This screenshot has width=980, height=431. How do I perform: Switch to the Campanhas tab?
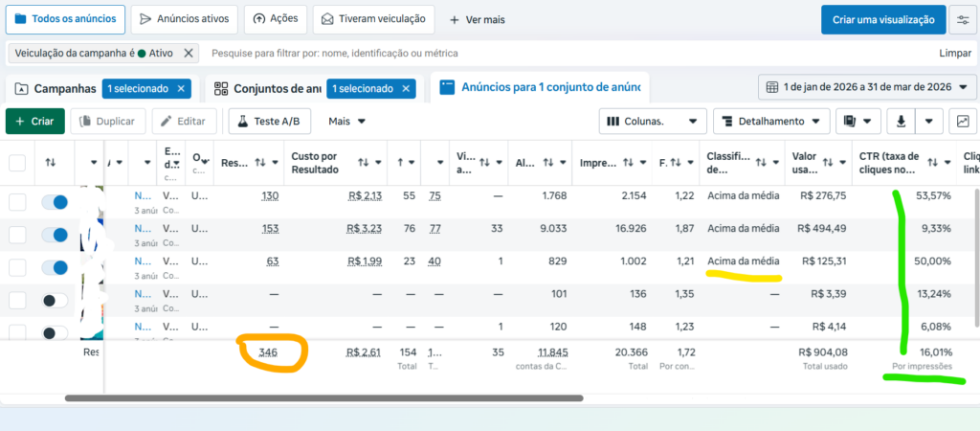pyautogui.click(x=56, y=89)
